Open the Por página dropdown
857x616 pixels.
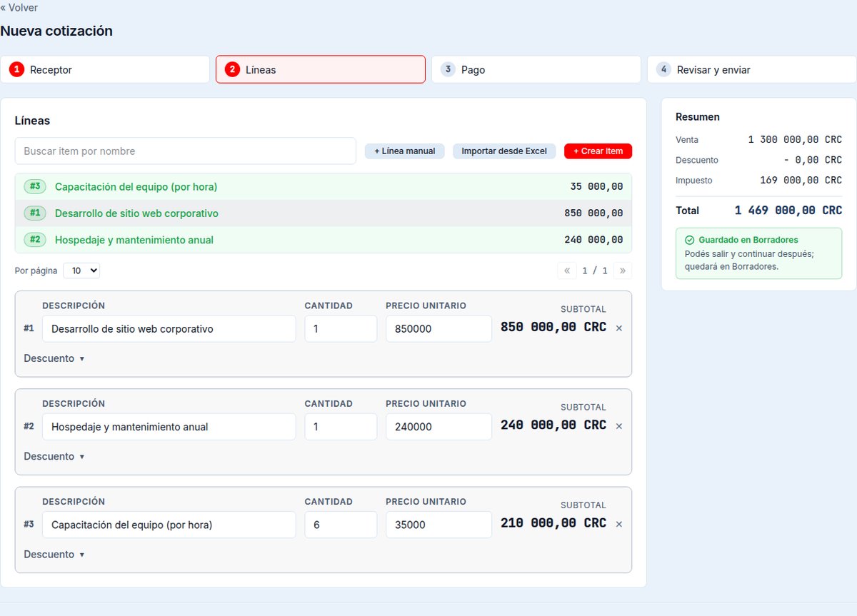[81, 271]
